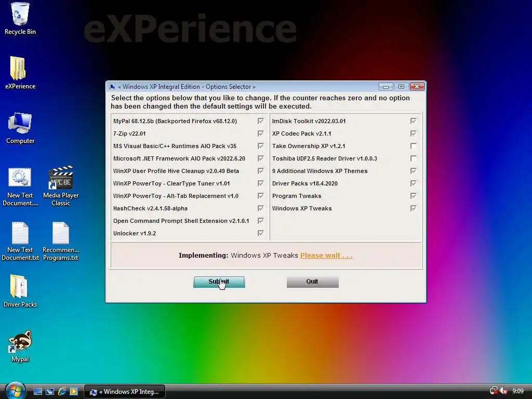532x399 pixels.
Task: Toggle Driver Packs v18.4.2020 checkbox
Action: [413, 183]
